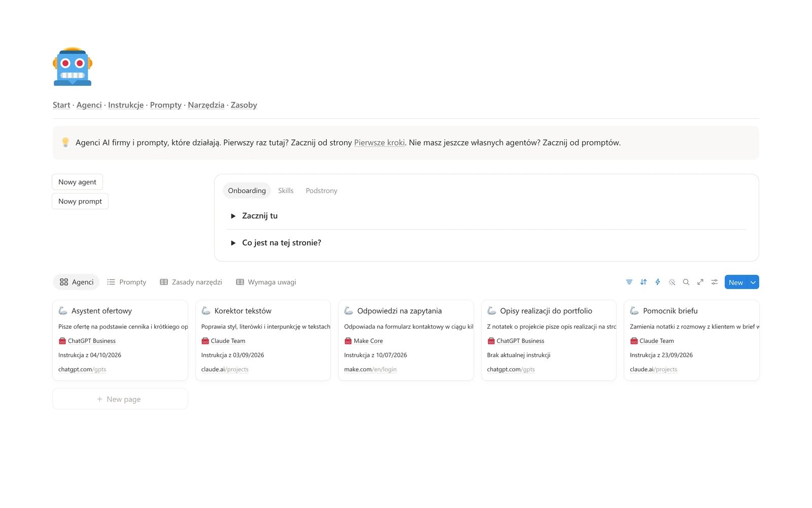Click the Asystent ofertowy card icon
This screenshot has height=508, width=812.
63,310
